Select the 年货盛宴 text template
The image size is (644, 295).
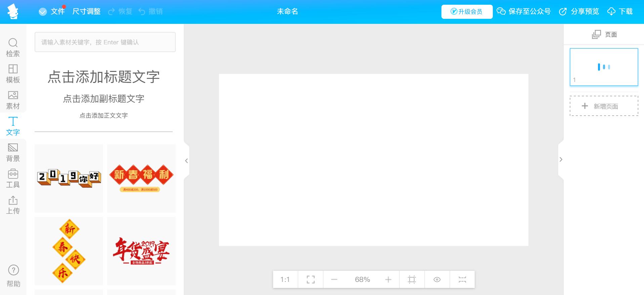pyautogui.click(x=141, y=251)
